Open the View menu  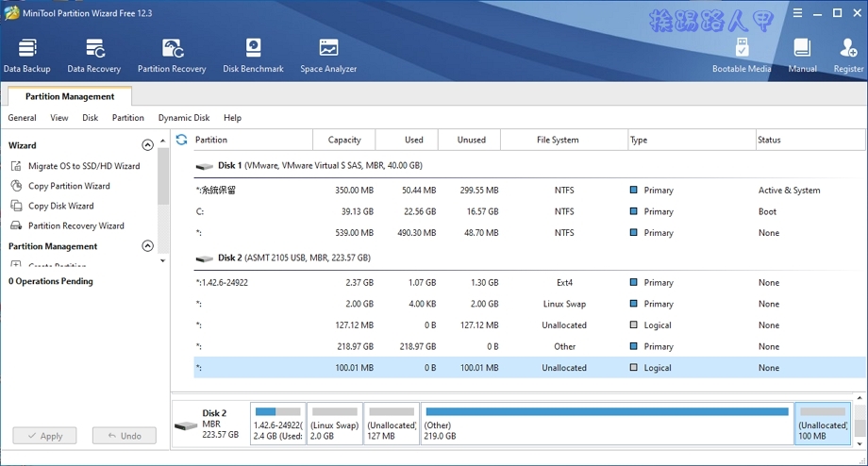point(59,118)
